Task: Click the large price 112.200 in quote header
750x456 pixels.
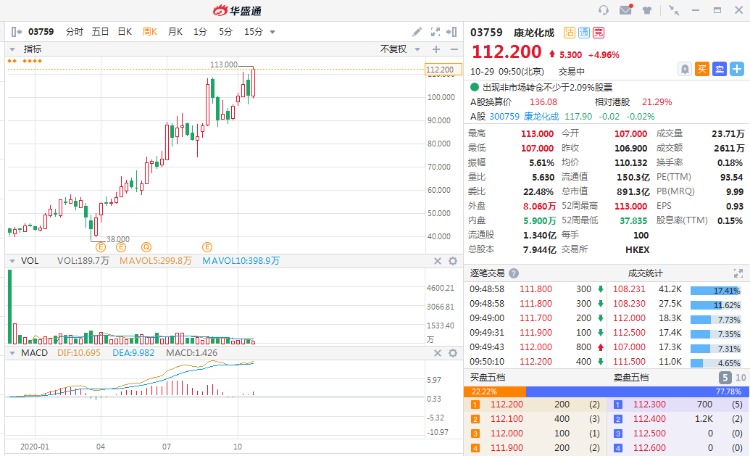Action: [x=506, y=52]
